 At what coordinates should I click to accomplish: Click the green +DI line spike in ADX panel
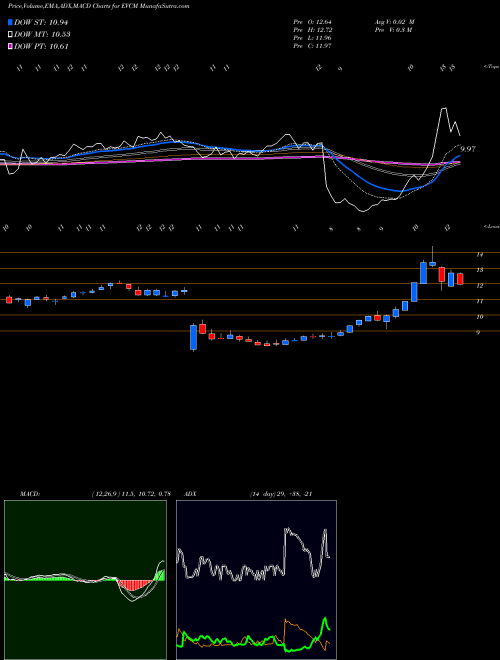click(x=325, y=620)
